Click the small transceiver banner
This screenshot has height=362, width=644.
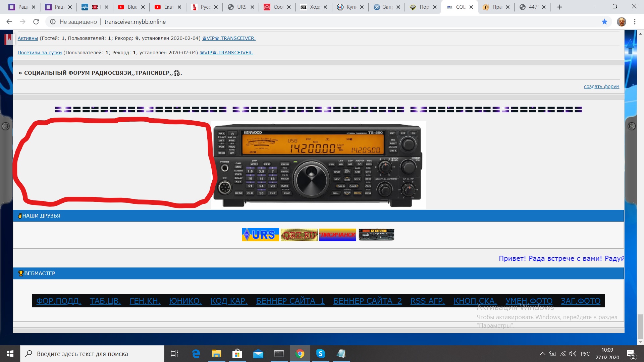tap(376, 235)
